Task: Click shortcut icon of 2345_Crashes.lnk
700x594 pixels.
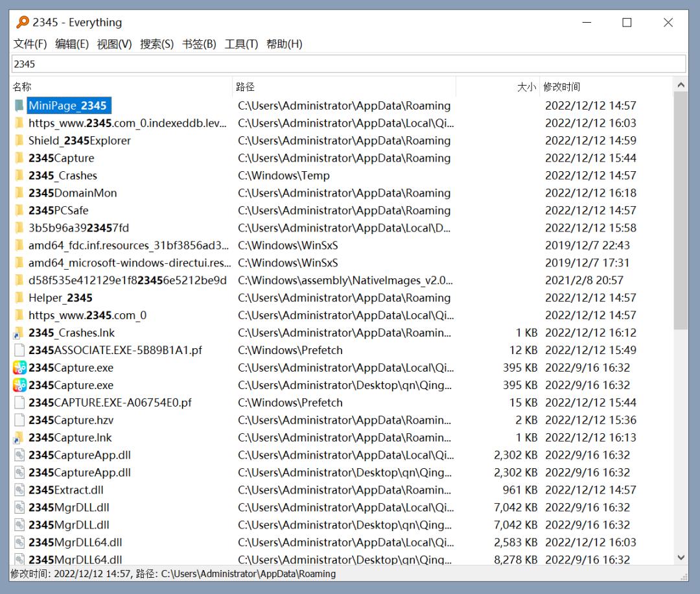Action: [x=18, y=333]
